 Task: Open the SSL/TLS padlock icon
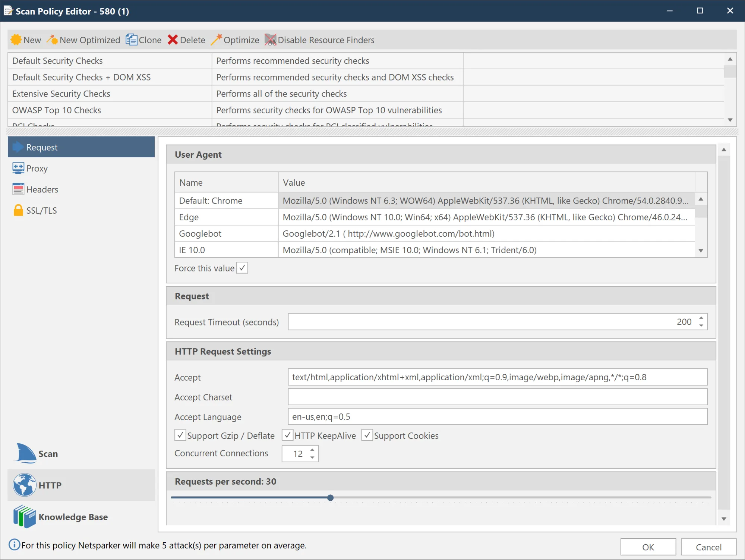tap(18, 210)
